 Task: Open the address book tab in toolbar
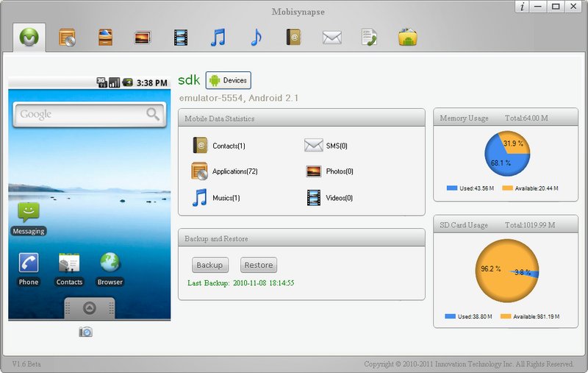294,37
